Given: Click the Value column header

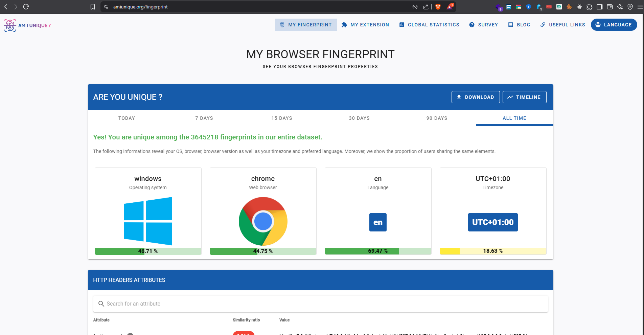Looking at the screenshot, I should pyautogui.click(x=284, y=320).
